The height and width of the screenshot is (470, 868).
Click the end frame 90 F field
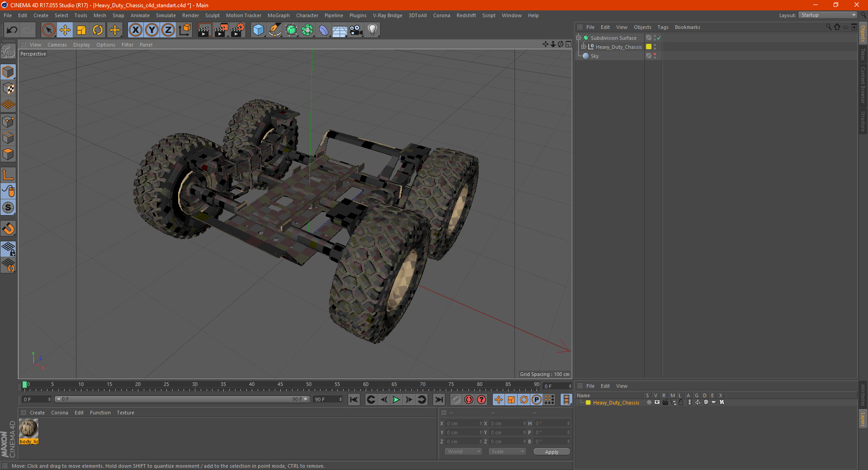point(328,399)
